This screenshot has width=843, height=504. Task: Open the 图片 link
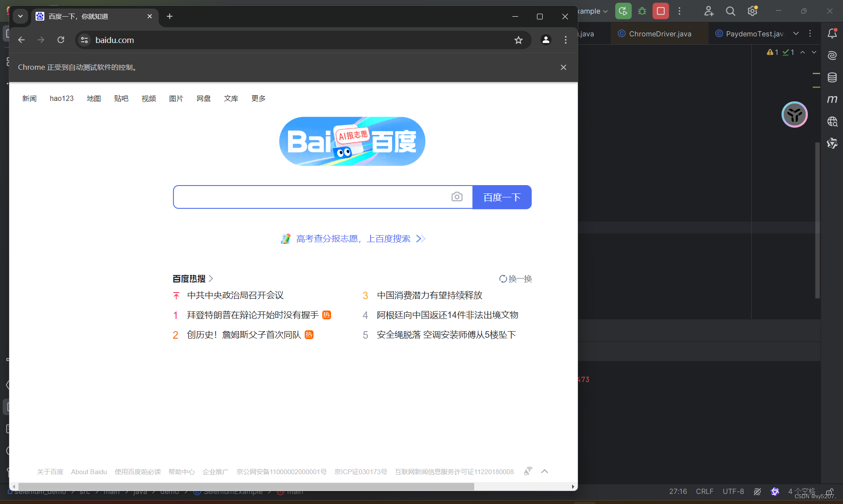[x=176, y=98]
